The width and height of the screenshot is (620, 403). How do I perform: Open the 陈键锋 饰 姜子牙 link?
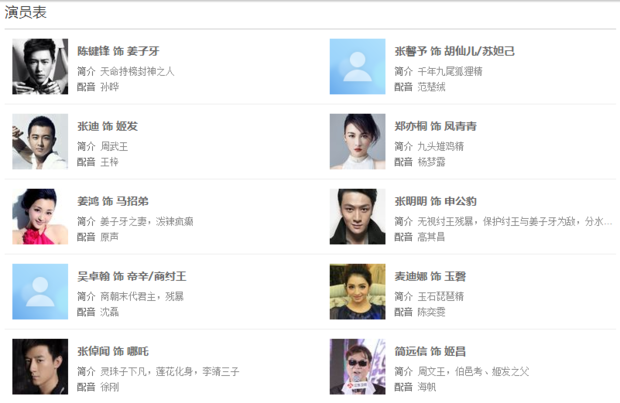(118, 51)
